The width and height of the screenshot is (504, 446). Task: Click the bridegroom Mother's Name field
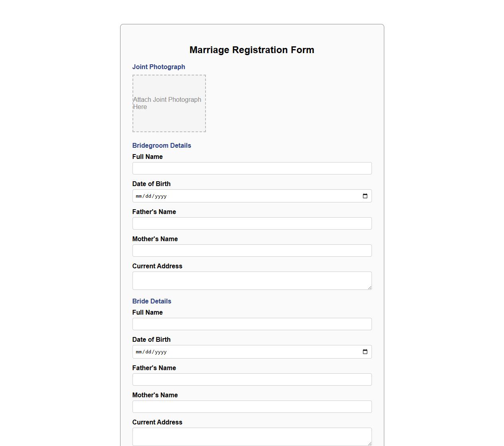pos(252,250)
